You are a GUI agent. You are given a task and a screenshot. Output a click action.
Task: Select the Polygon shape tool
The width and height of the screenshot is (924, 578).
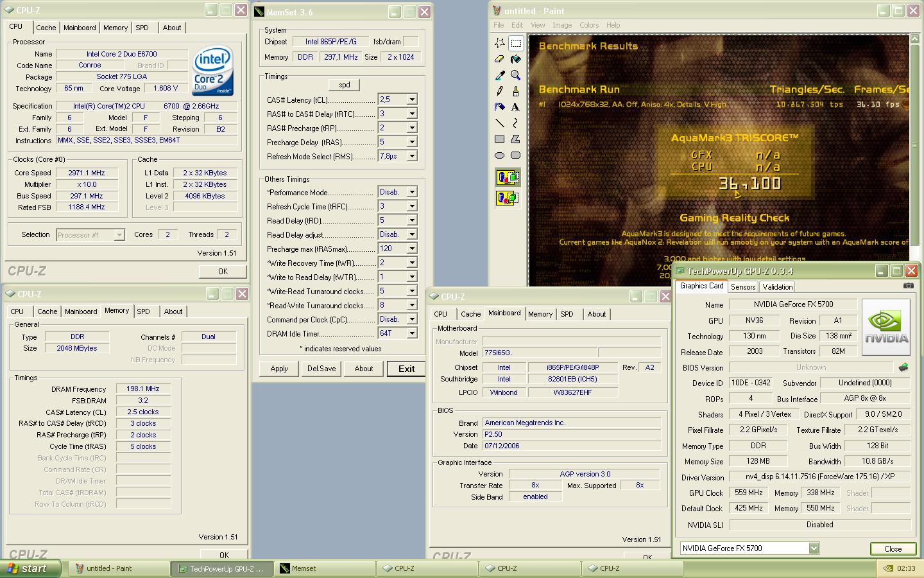[x=516, y=139]
